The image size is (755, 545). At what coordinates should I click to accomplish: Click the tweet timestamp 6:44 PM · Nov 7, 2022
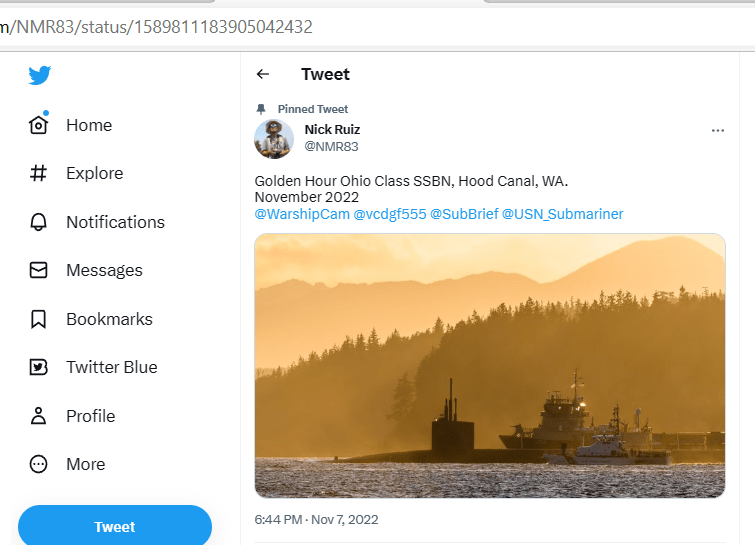[317, 520]
